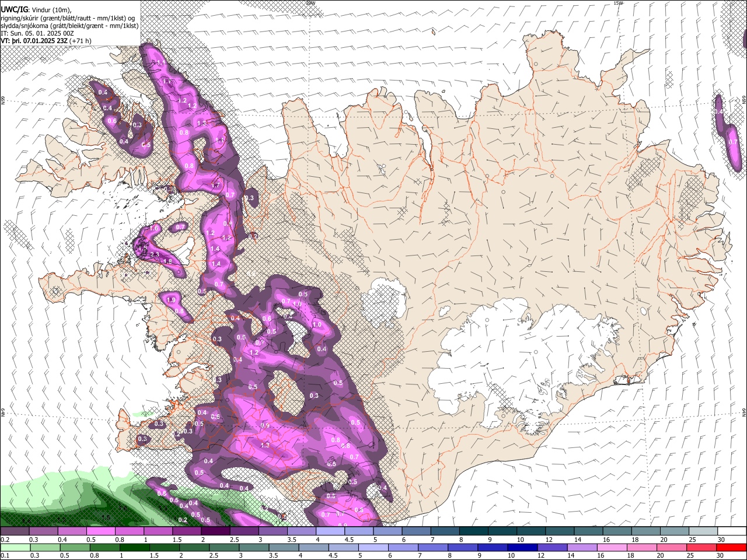Click the '4.5' label in the upper legend row
Viewport: 747px width, 560px height.
(348, 540)
